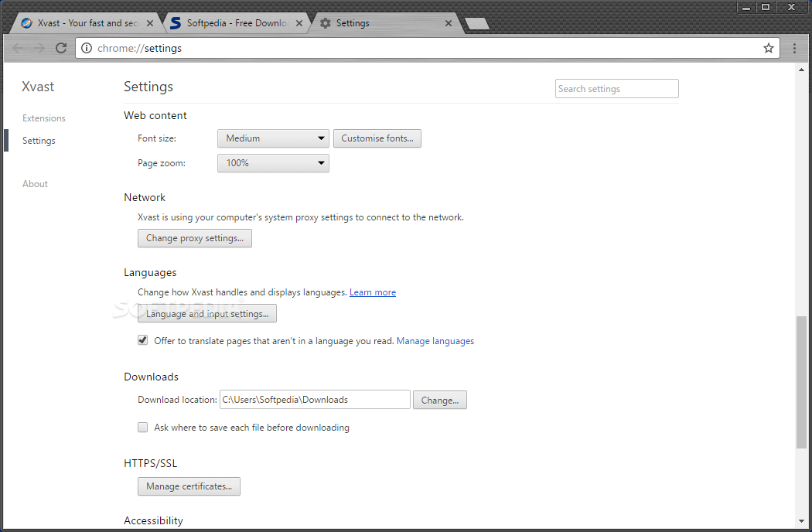Minimize the browser window

[x=745, y=7]
